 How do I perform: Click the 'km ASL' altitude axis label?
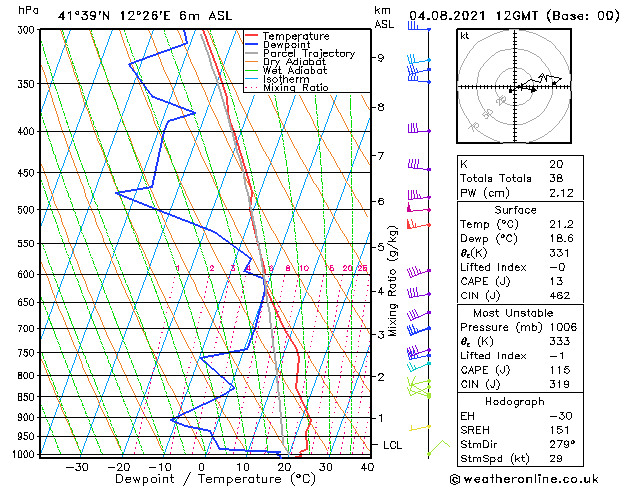[384, 17]
